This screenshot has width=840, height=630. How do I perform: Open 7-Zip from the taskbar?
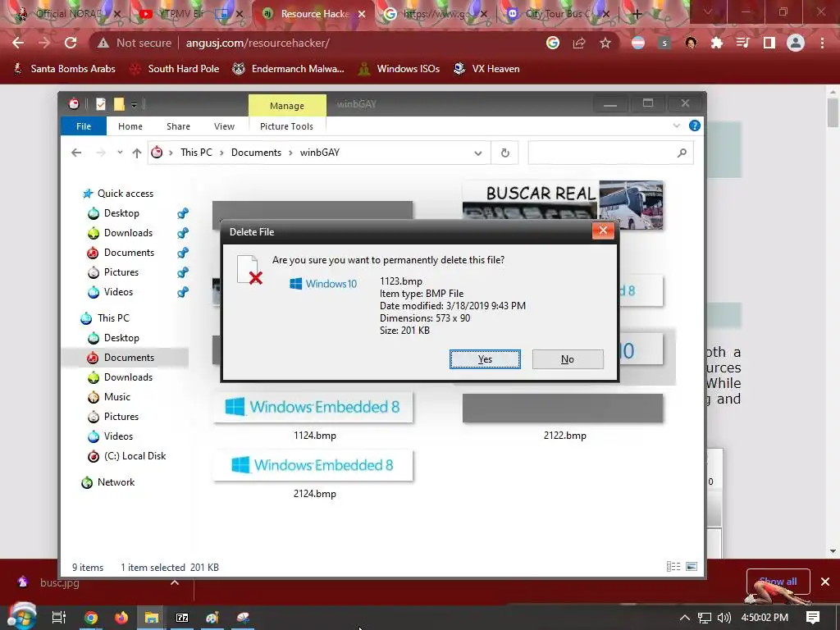(x=182, y=618)
